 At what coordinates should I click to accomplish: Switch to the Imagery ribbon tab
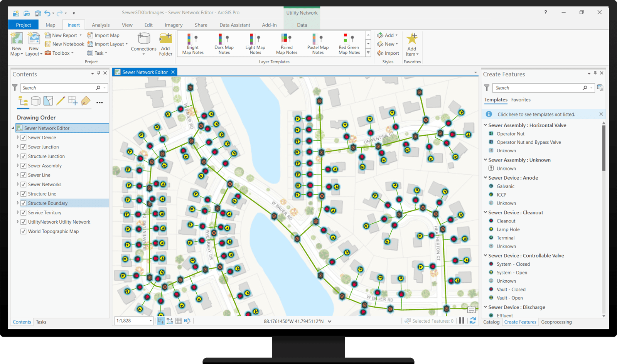click(x=174, y=25)
